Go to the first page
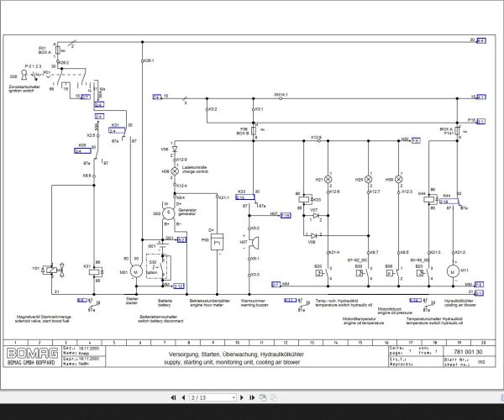Viewport: 504px width, 420px height. point(173,397)
